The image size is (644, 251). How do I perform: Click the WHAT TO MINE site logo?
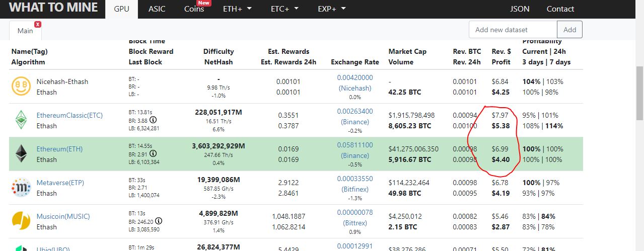coord(52,8)
